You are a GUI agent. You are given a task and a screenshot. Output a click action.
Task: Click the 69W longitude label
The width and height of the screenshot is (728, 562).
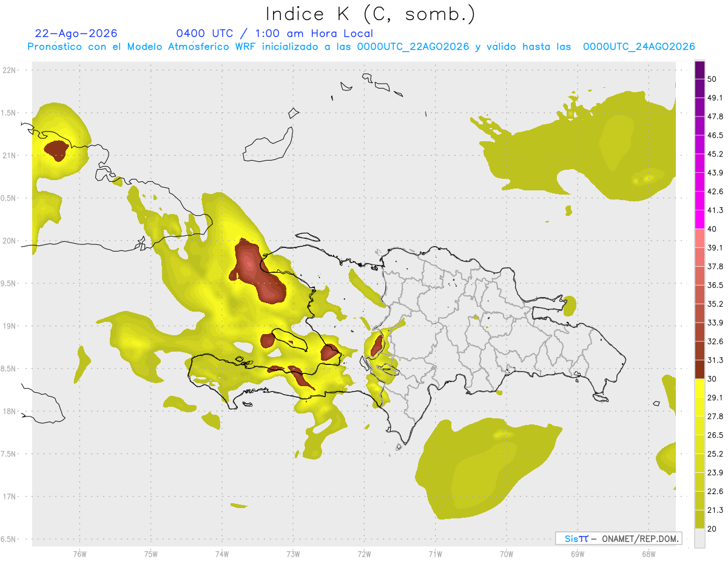[x=578, y=554]
